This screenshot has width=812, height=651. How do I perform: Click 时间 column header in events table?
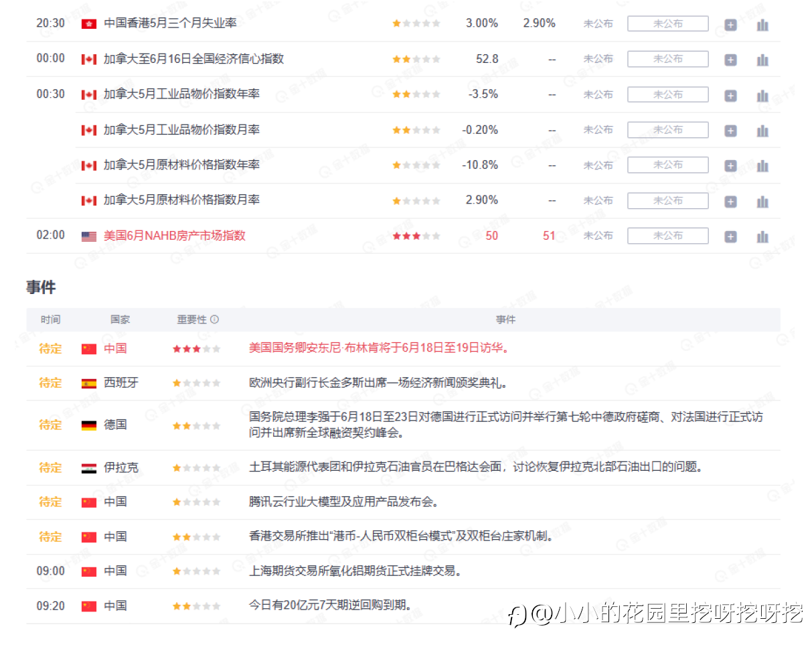[50, 319]
